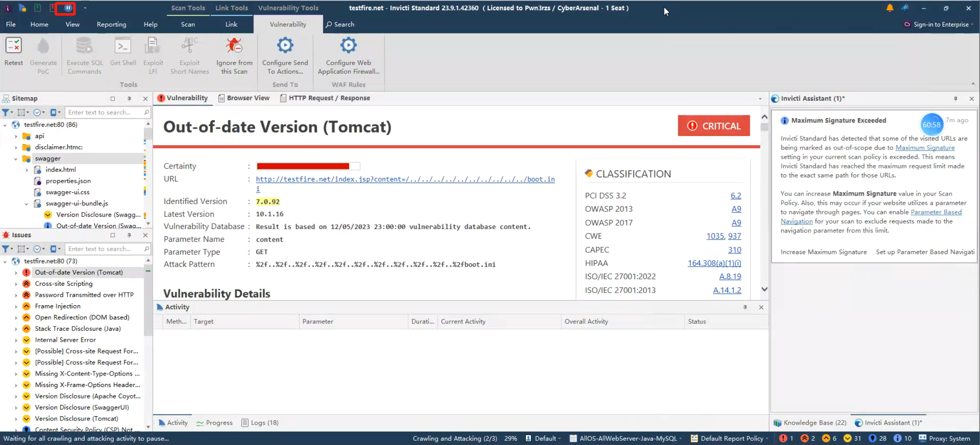Open the CAPEC 310 link

coord(735,250)
